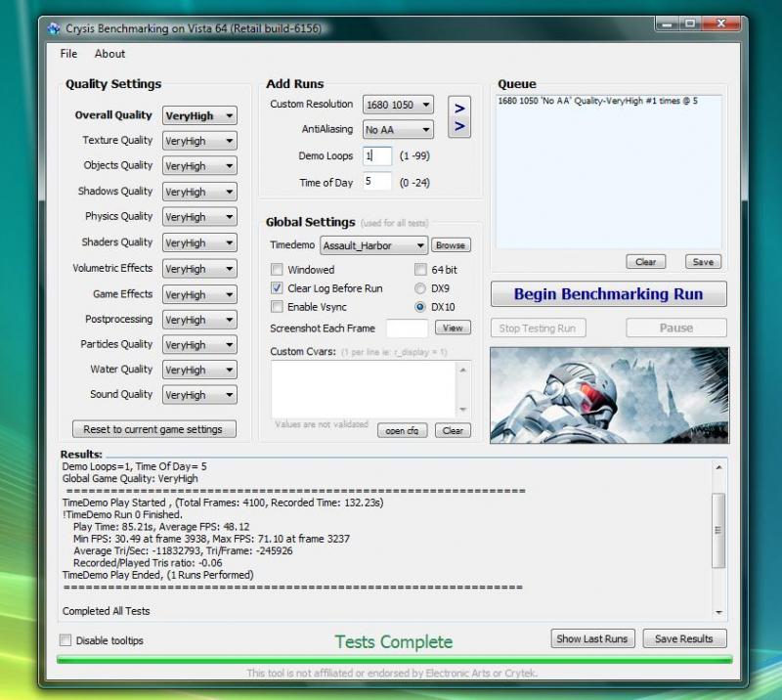This screenshot has height=700, width=782.
Task: Click 'Average Tri/Sec: -11832793' results line
Action: (x=183, y=550)
